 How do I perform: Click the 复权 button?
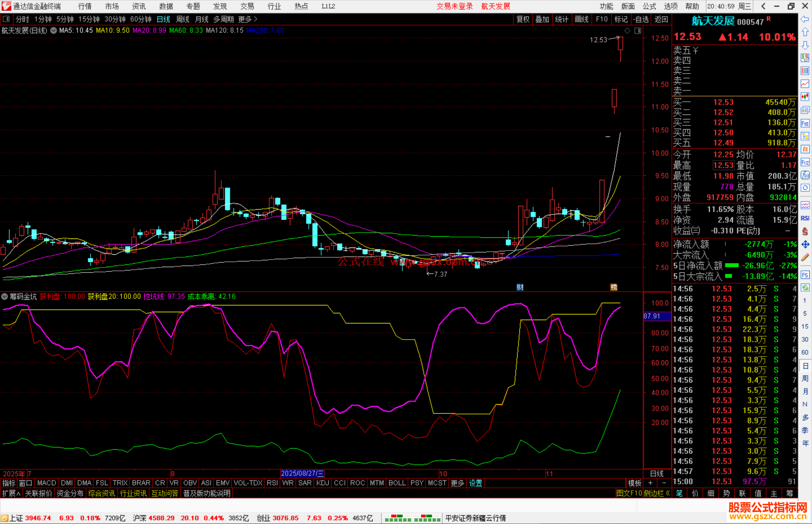pyautogui.click(x=523, y=19)
